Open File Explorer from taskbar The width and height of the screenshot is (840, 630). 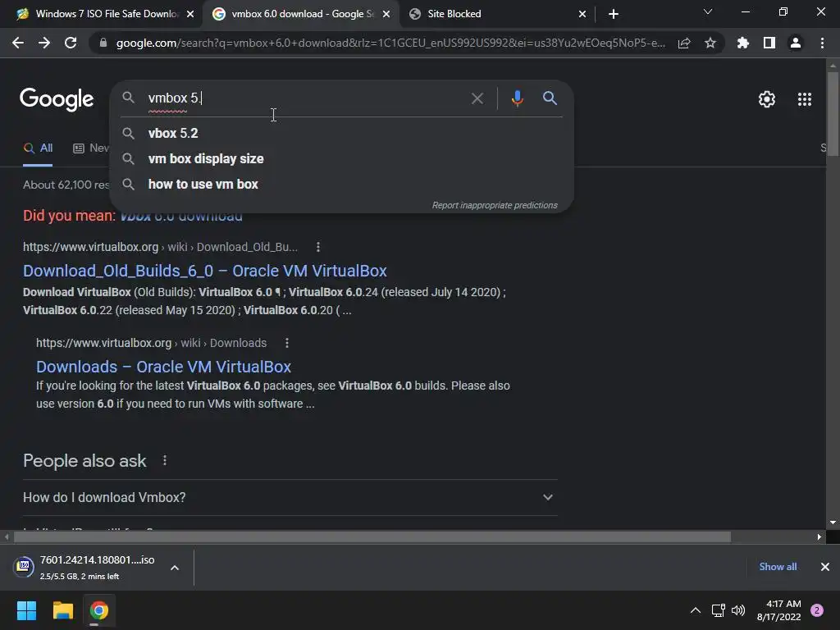(62, 610)
